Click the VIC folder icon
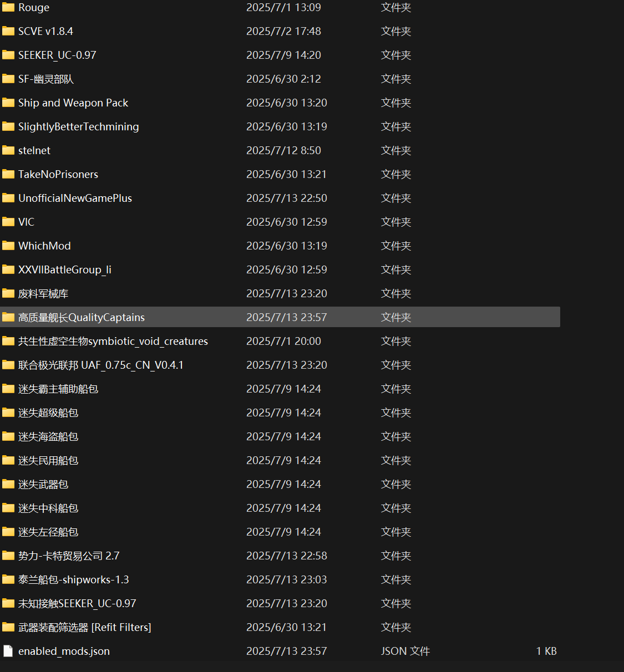The image size is (624, 672). [8, 222]
